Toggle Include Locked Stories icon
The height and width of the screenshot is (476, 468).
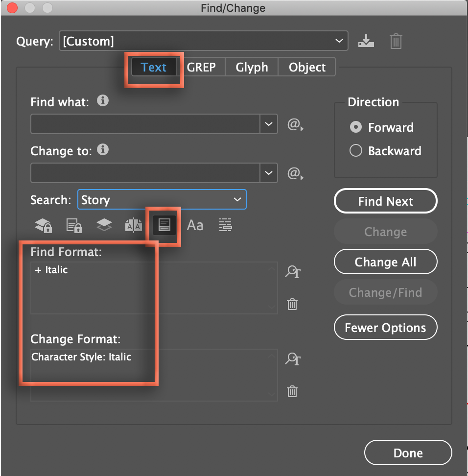73,225
